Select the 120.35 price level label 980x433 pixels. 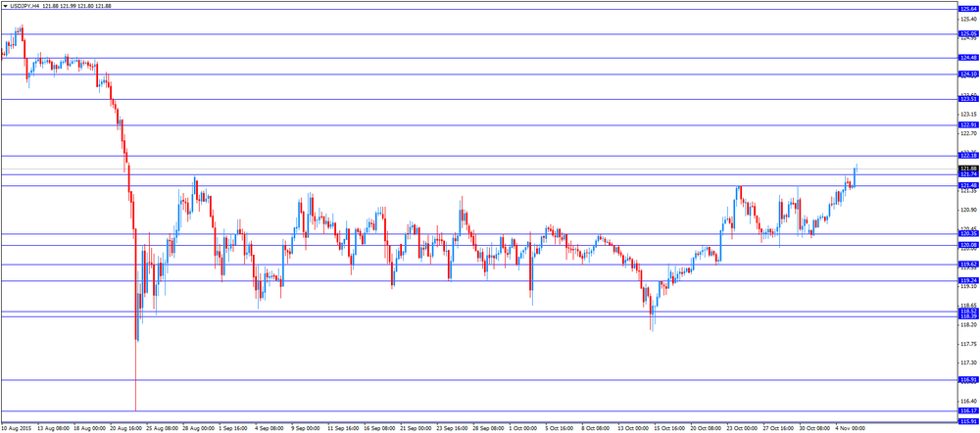[x=968, y=234]
